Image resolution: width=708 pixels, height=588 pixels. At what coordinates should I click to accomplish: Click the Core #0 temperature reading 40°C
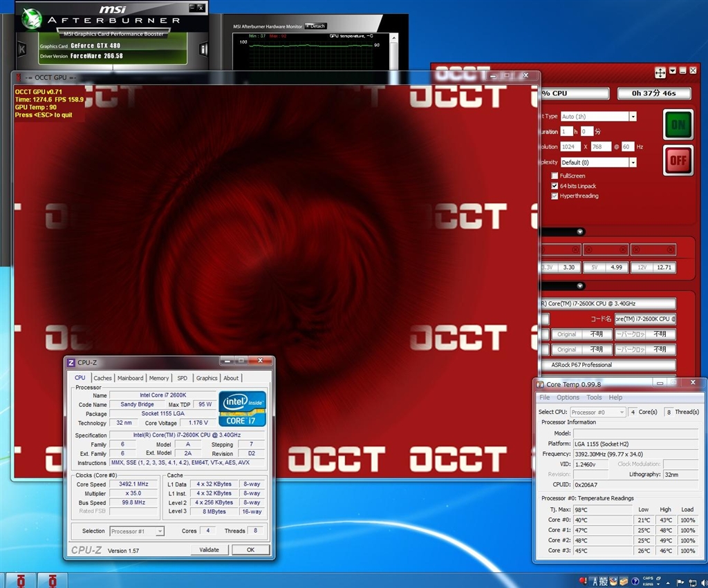(603, 520)
